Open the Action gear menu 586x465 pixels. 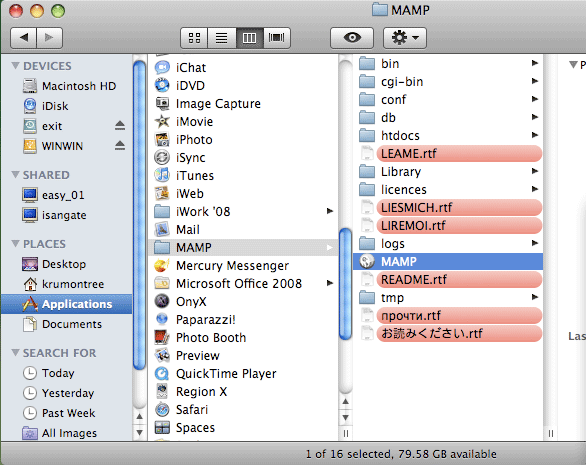tap(405, 38)
